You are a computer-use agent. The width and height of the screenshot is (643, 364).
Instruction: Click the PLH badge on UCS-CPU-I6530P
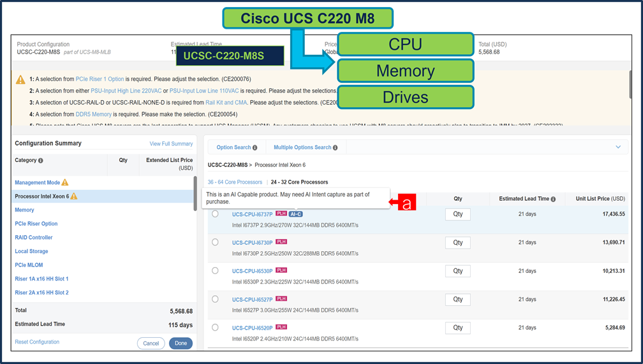(281, 270)
